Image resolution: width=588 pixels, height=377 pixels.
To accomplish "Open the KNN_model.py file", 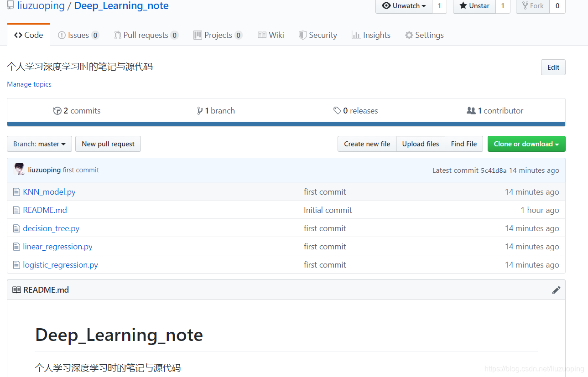I will click(49, 192).
